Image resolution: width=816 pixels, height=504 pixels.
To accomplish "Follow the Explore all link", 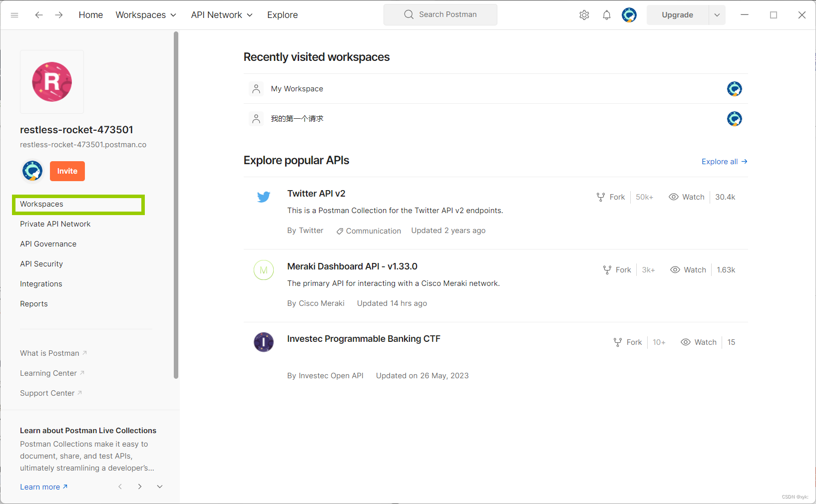I will click(x=725, y=162).
